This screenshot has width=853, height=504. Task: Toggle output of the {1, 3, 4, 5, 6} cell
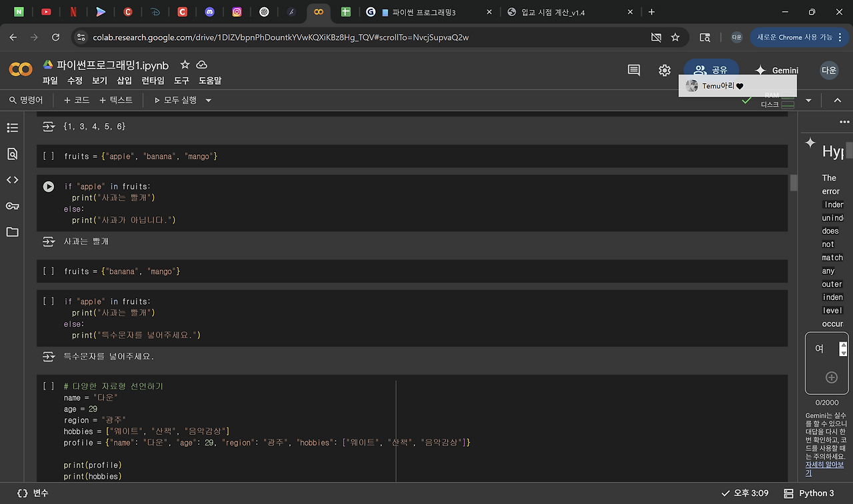49,126
